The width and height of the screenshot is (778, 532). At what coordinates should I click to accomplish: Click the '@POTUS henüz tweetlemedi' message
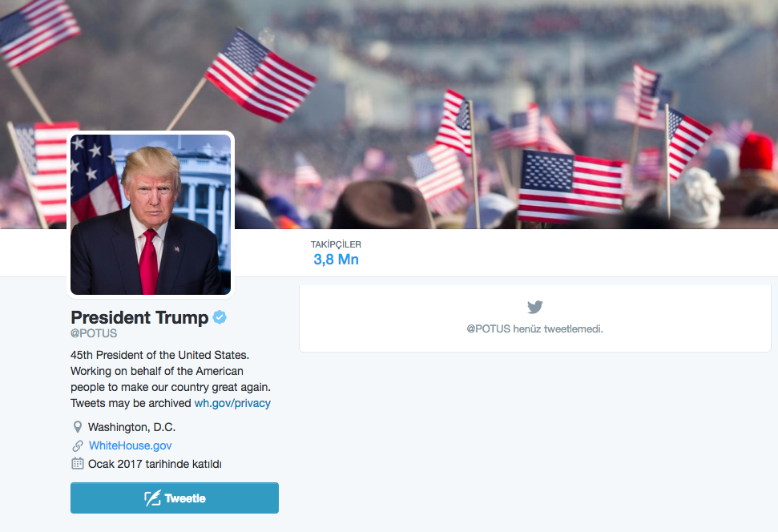535,328
